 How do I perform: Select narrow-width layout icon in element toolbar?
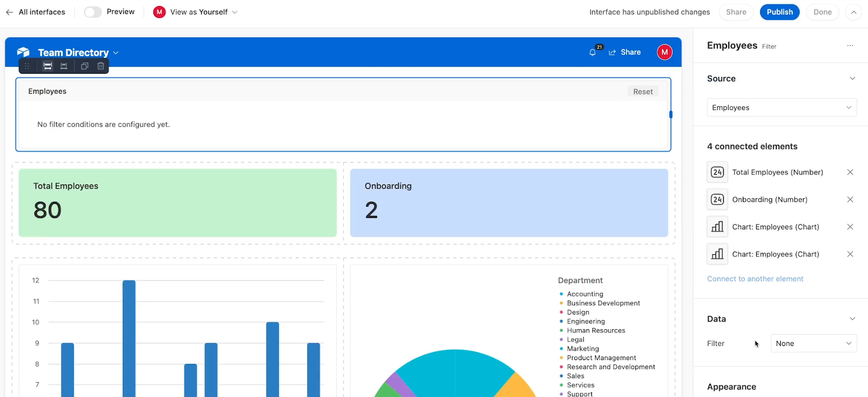[64, 66]
